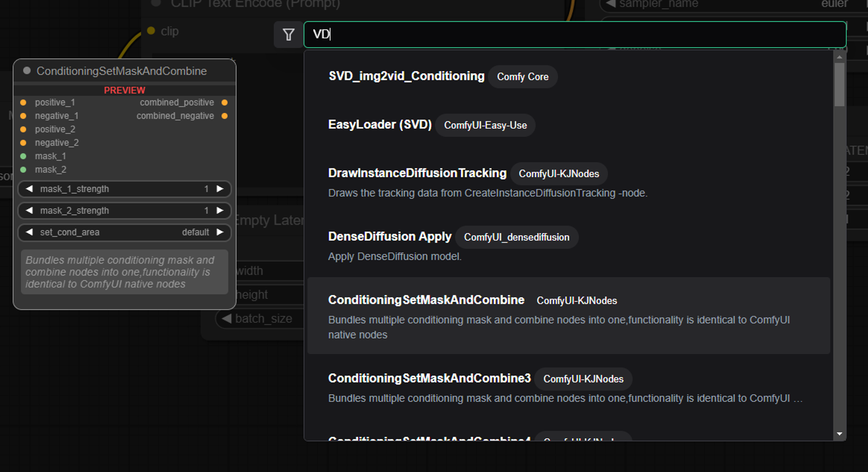Screen dimensions: 868x472
Task: Click the combined_positive output connector dot
Action: click(x=224, y=102)
